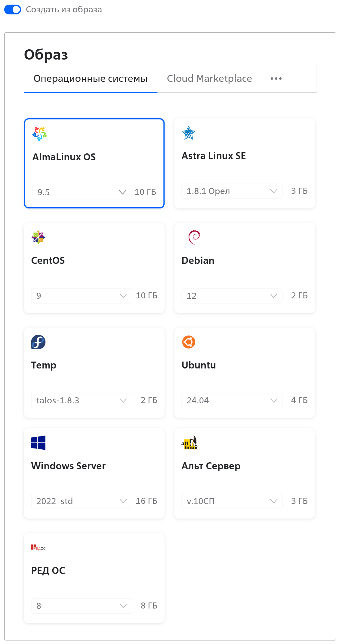This screenshot has height=644, width=339.
Task: Select the Операционные системы tab
Action: pos(91,79)
